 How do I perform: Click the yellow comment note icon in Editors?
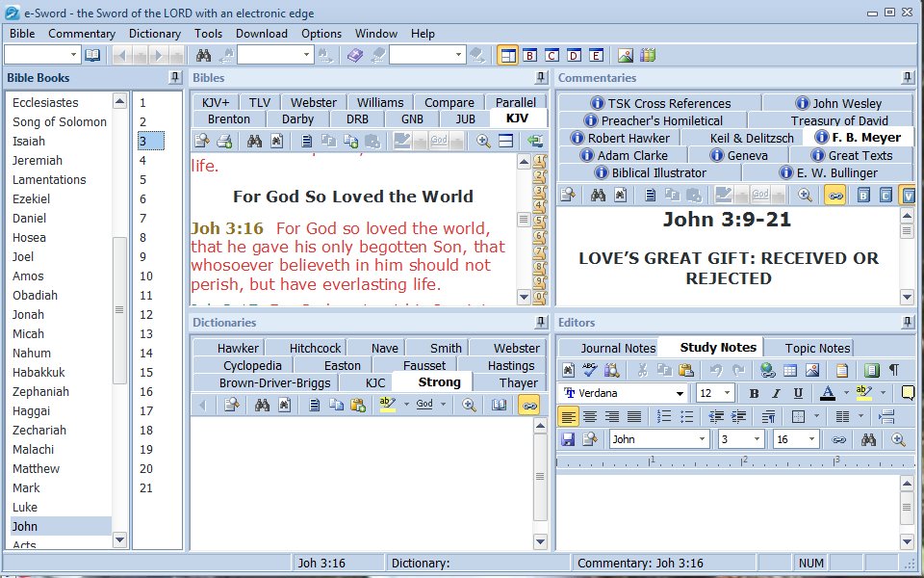tap(908, 393)
